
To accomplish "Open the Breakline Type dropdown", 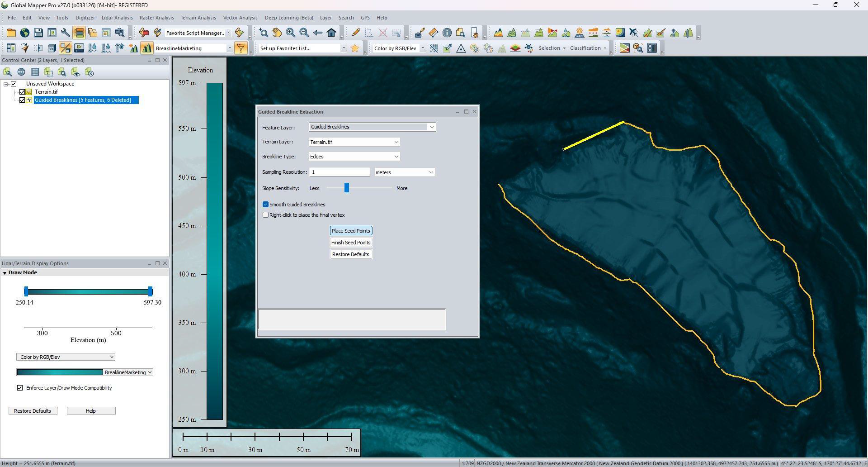I will point(396,157).
